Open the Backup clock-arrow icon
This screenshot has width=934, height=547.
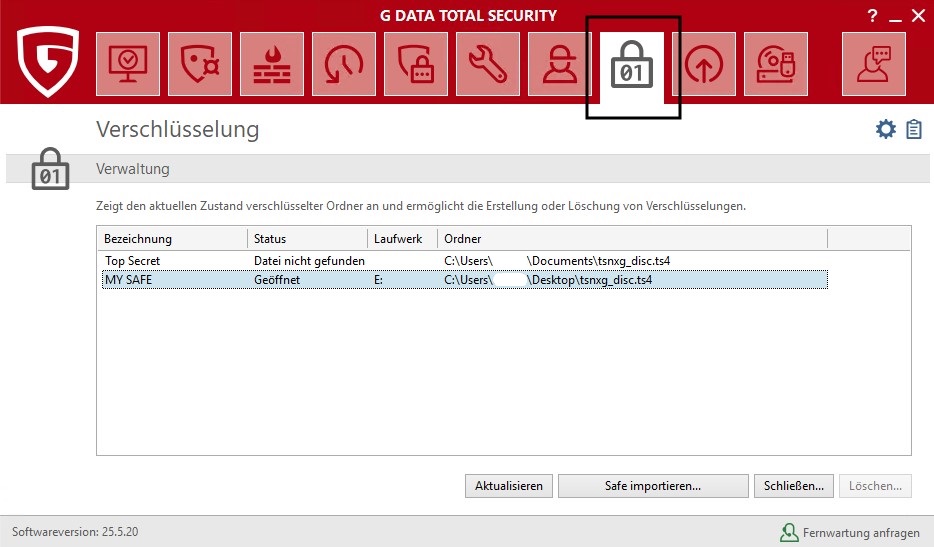pyautogui.click(x=344, y=64)
